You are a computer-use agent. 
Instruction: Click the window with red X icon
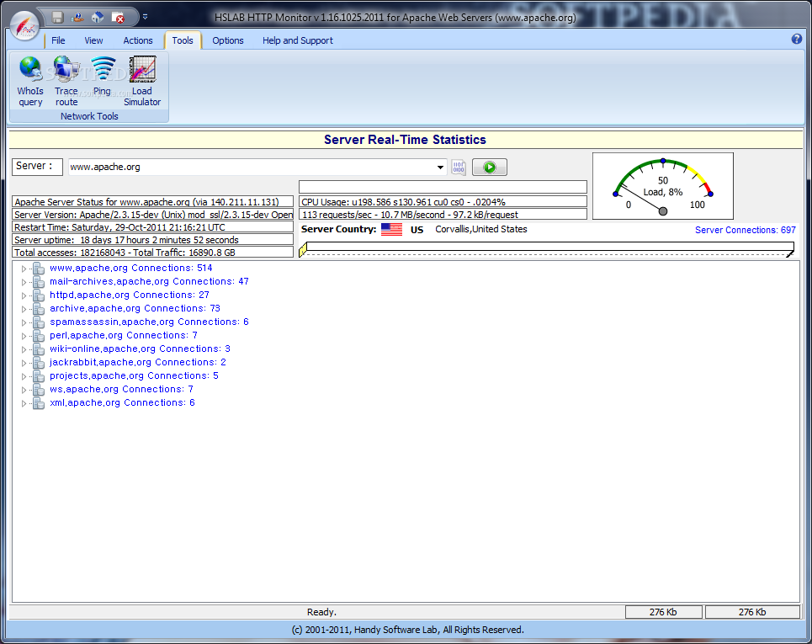119,18
